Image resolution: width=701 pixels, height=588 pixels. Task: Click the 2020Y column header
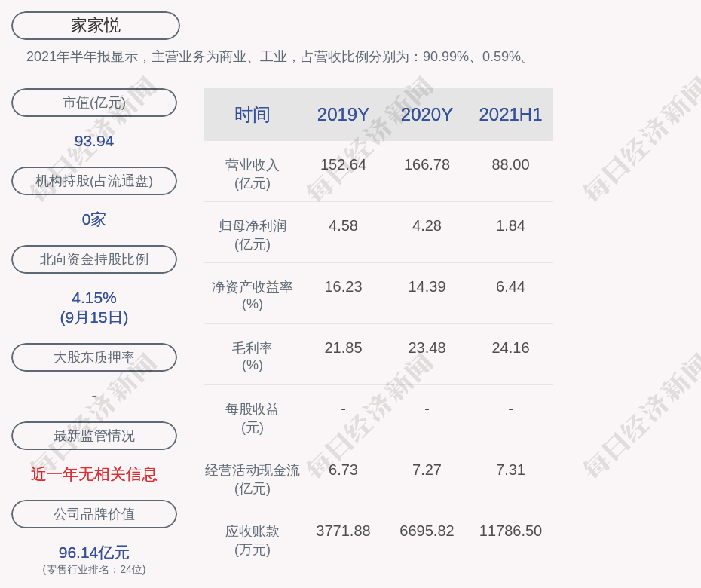pos(427,115)
